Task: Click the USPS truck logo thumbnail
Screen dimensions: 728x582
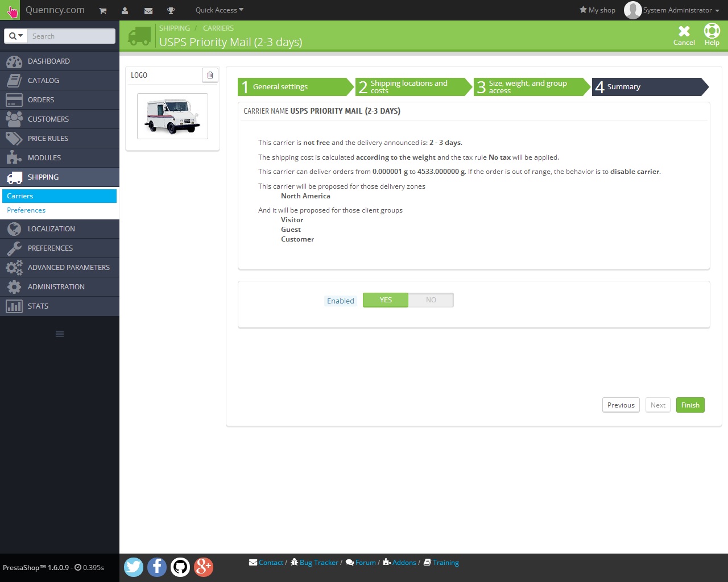Action: click(x=172, y=117)
